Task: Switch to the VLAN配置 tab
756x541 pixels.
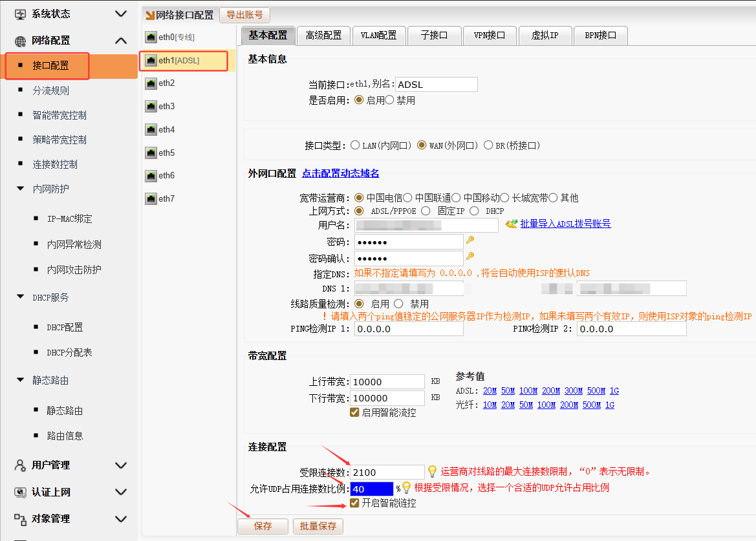Action: [378, 36]
